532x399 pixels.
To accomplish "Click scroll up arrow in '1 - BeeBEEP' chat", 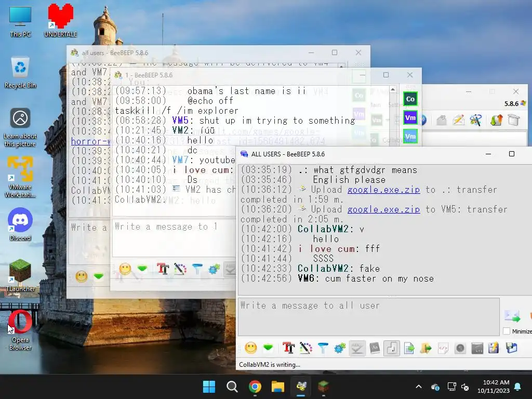I will coord(393,89).
